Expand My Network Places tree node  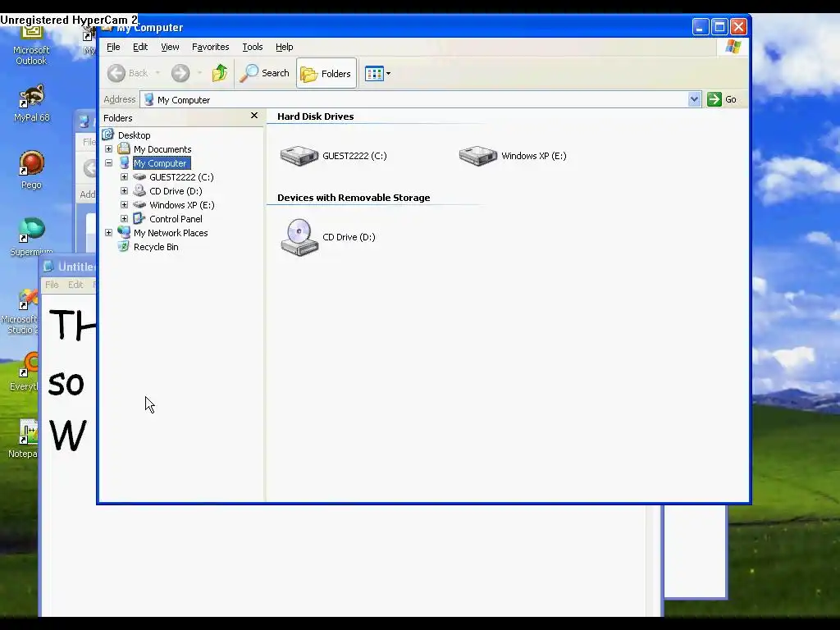[x=109, y=232]
